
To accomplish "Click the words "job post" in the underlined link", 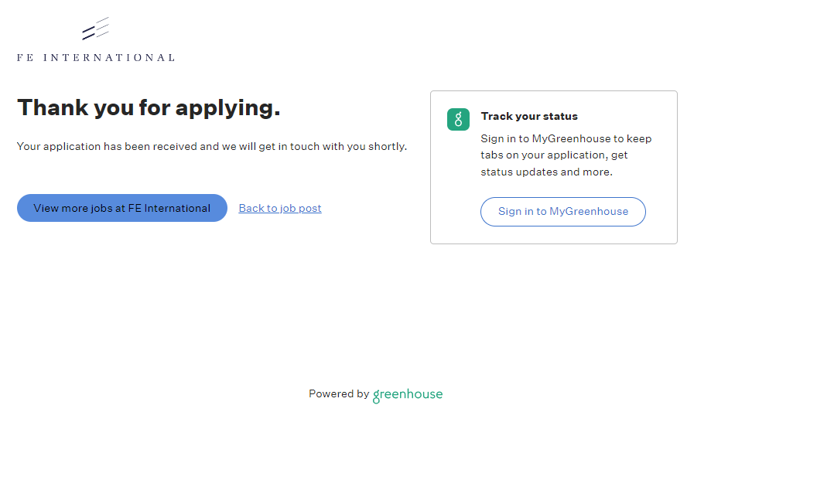I will point(300,208).
